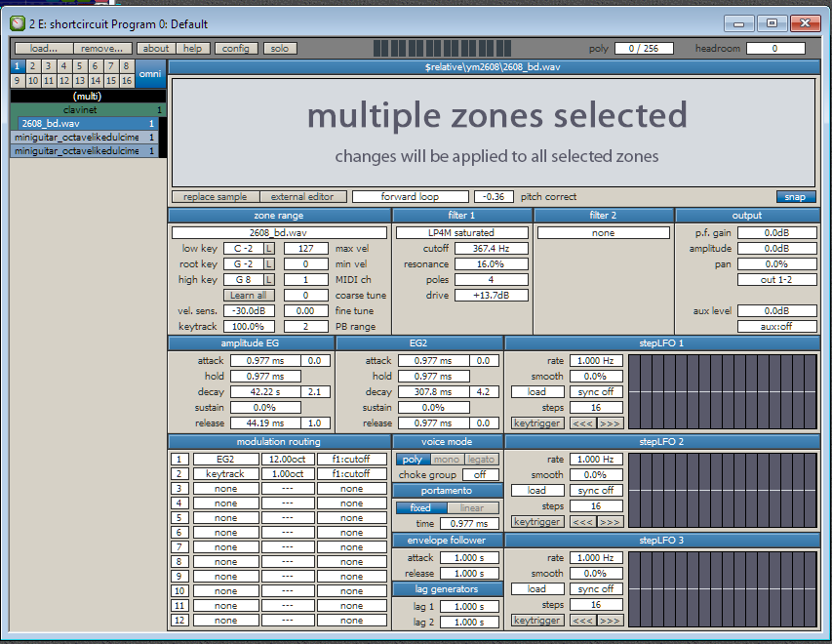This screenshot has height=644, width=832.
Task: Select poly voice mode
Action: (413, 460)
